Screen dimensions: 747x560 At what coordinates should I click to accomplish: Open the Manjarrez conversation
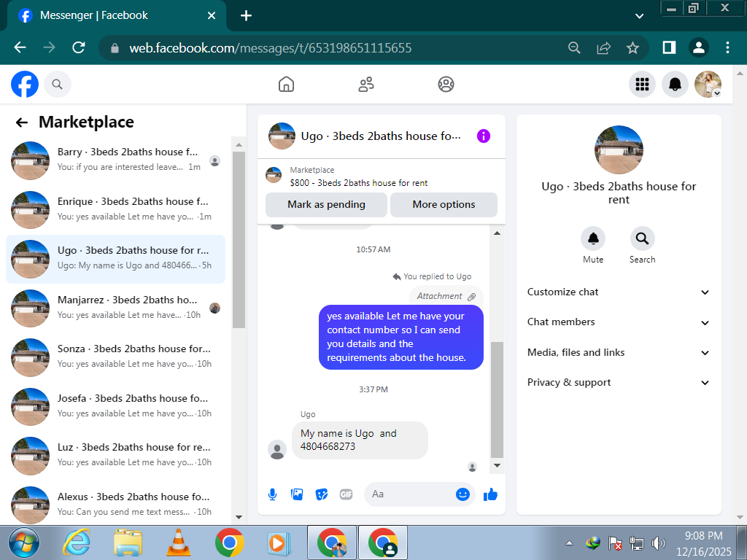[115, 308]
